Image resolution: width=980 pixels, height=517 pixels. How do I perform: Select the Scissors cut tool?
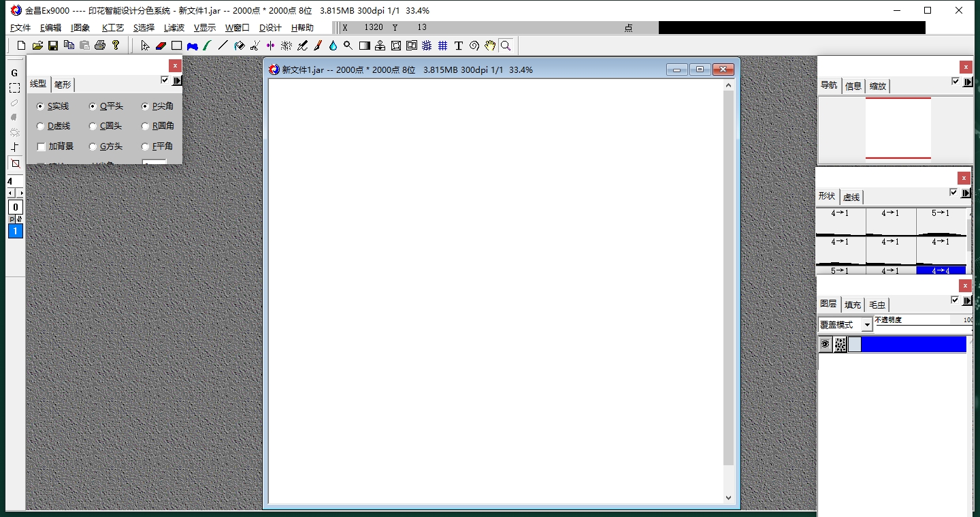pos(255,46)
